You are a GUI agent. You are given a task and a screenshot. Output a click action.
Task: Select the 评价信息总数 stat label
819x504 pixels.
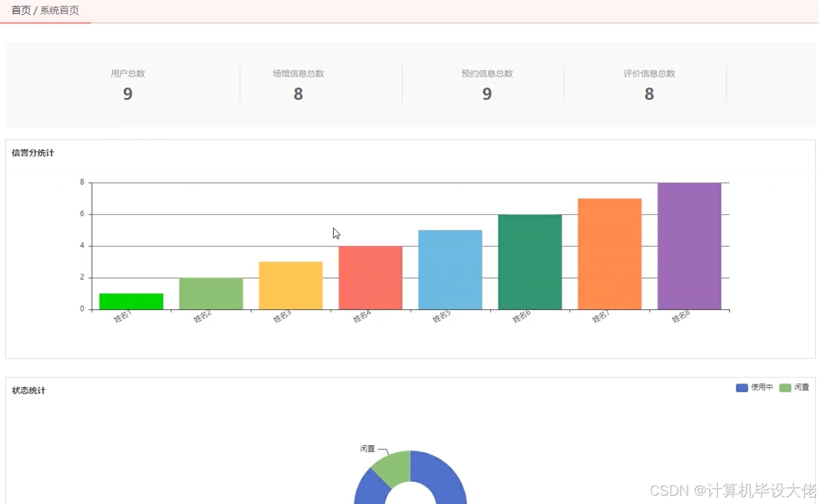point(650,73)
